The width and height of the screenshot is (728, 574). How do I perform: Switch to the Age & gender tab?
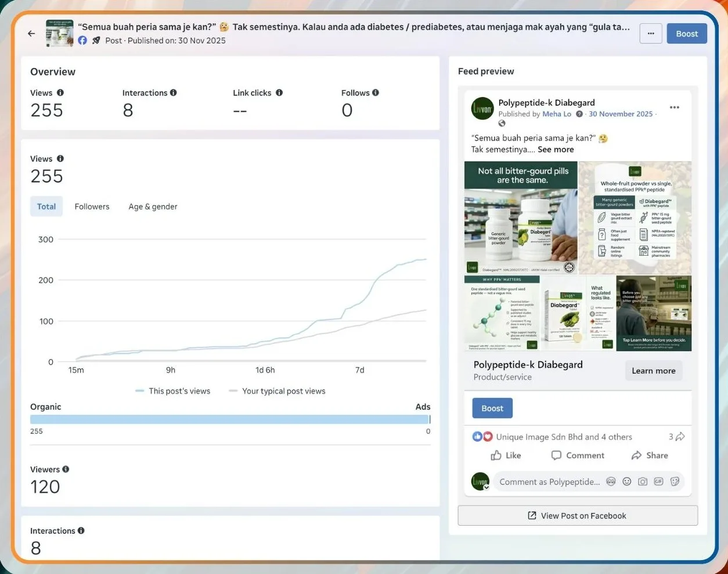click(153, 207)
